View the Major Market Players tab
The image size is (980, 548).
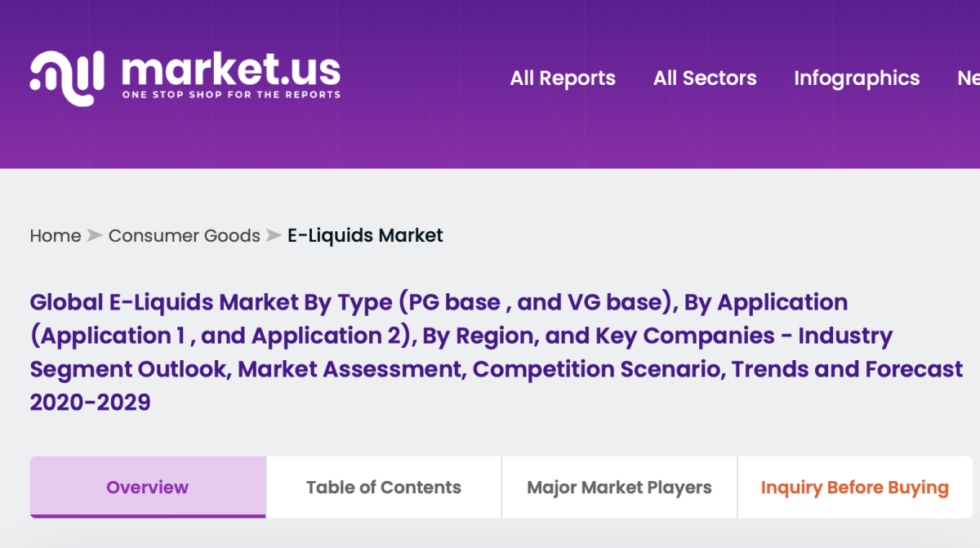point(619,488)
